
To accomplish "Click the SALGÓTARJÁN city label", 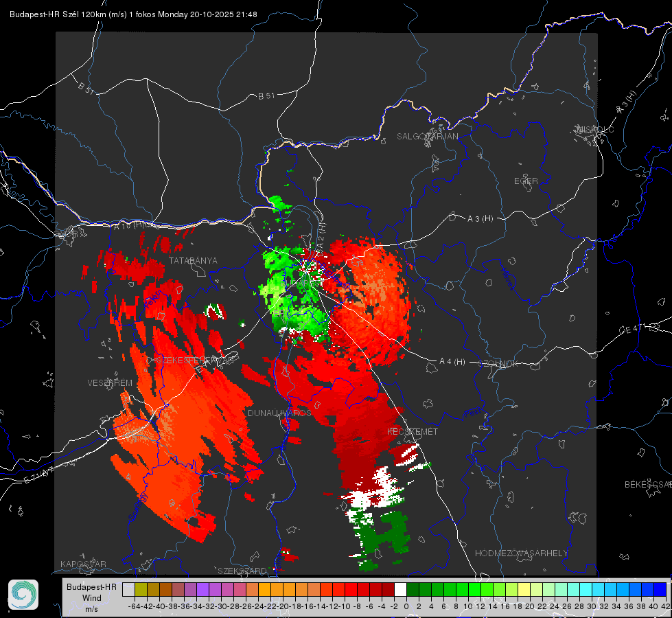I will pos(427,137).
